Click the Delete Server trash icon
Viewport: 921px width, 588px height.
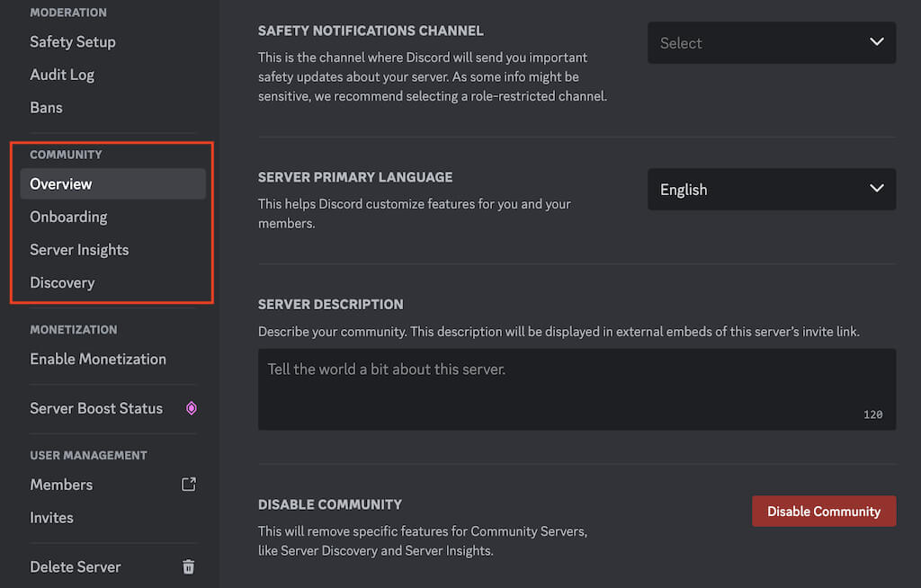[x=189, y=566]
